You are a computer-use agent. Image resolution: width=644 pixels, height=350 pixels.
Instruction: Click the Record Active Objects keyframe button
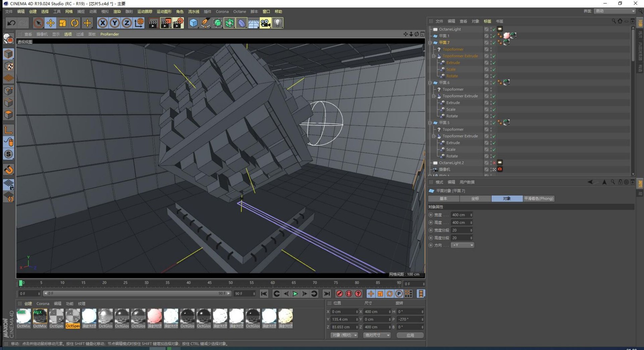pos(339,294)
